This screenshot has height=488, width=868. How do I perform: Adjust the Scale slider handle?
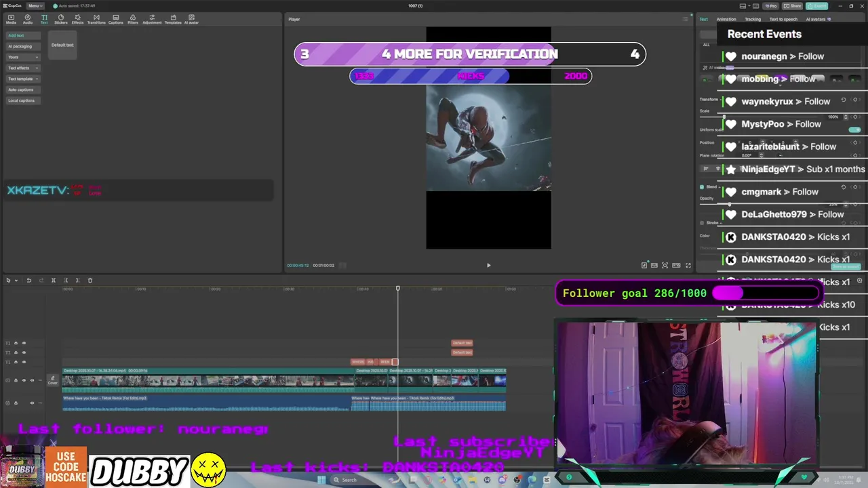click(x=724, y=117)
